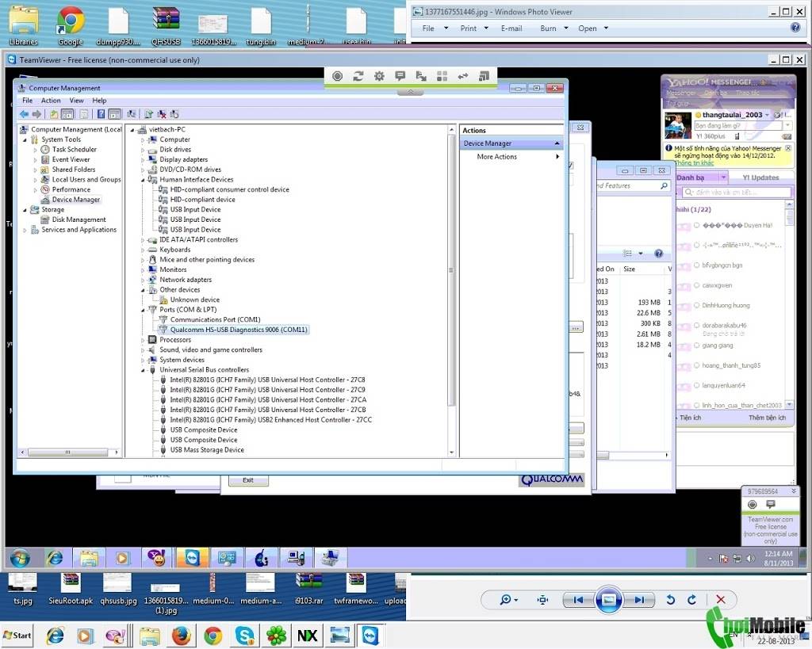Screen dimensions: 812x649
Task: Open Skype from the taskbar
Action: pos(244,636)
